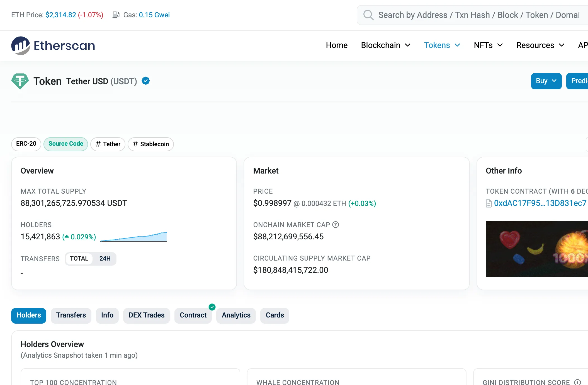Click the price $0.998997 value
This screenshot has width=588, height=385.
click(272, 203)
